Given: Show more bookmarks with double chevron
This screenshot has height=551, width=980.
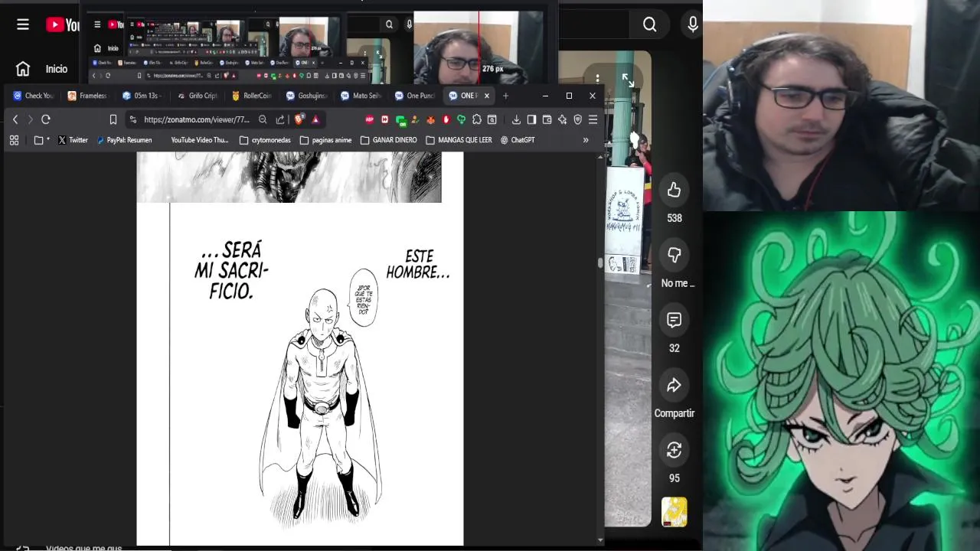Looking at the screenshot, I should pos(586,140).
